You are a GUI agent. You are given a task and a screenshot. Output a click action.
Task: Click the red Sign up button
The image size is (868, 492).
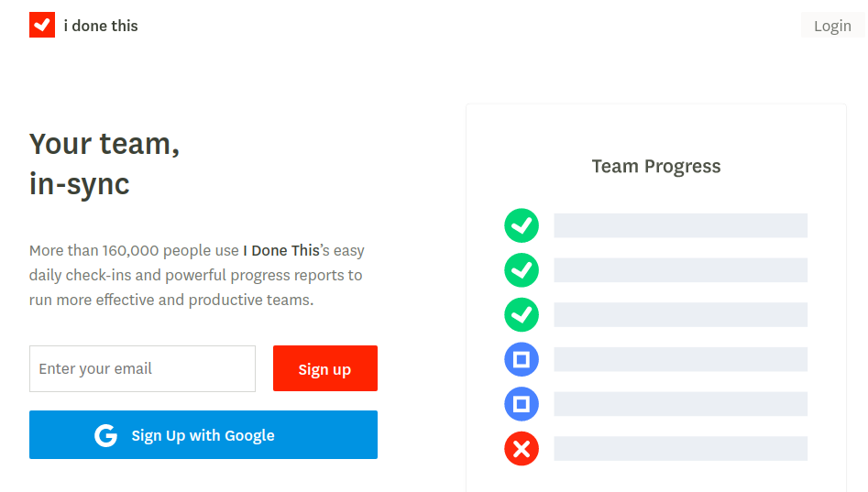pos(325,368)
